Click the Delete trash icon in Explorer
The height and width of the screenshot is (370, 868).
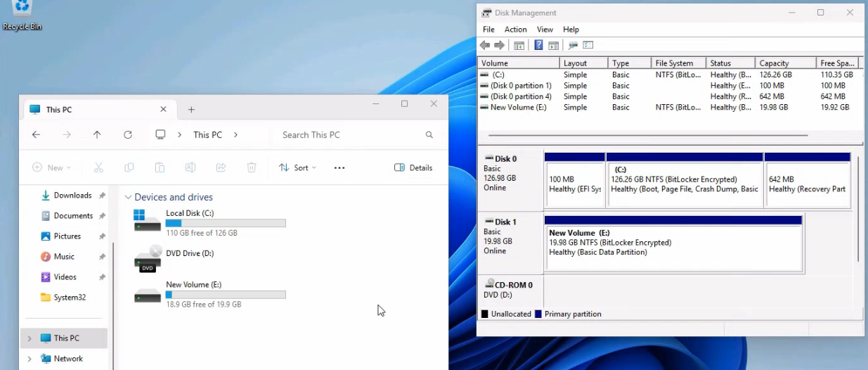point(252,167)
